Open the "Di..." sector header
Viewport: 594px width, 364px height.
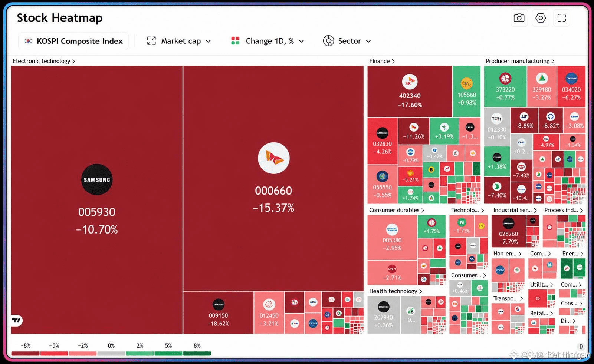coord(568,321)
